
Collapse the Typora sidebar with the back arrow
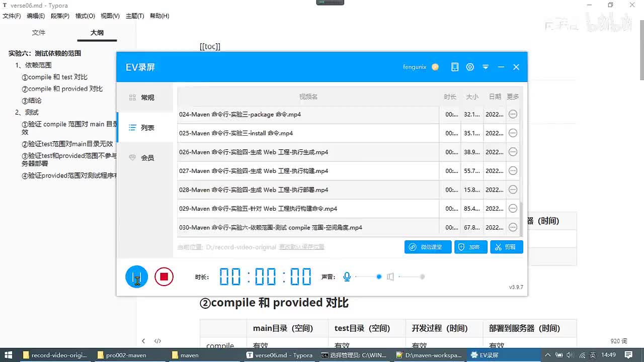tap(143, 341)
